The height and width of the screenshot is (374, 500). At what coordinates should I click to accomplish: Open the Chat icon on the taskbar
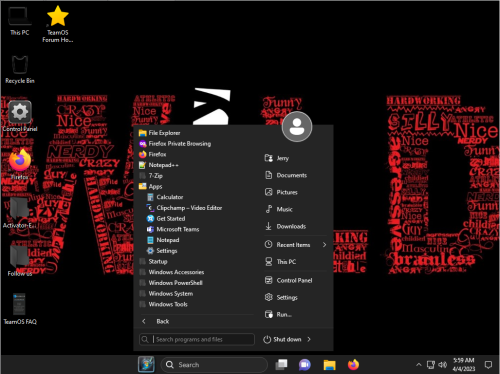click(305, 365)
